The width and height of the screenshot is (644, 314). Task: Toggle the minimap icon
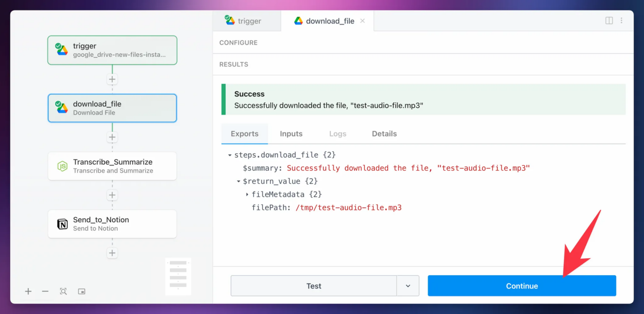[x=81, y=291]
